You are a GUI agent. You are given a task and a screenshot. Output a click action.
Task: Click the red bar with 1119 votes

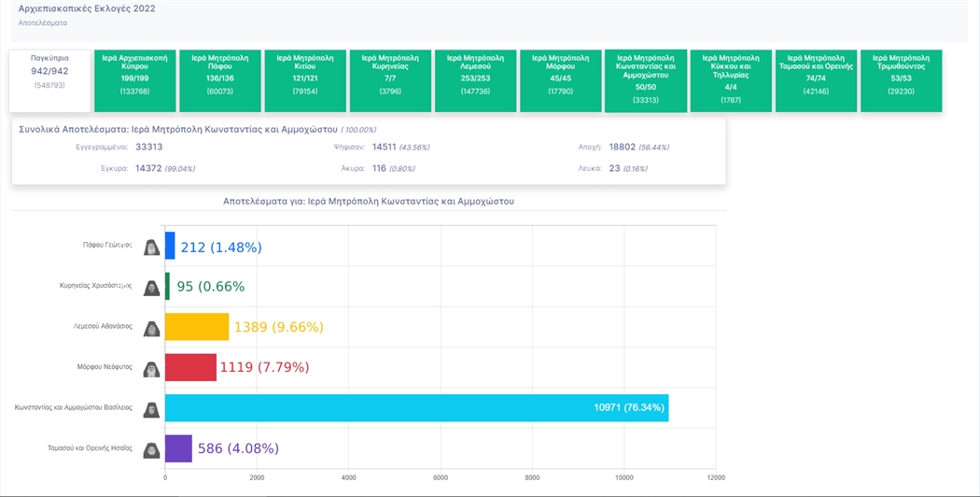click(190, 368)
